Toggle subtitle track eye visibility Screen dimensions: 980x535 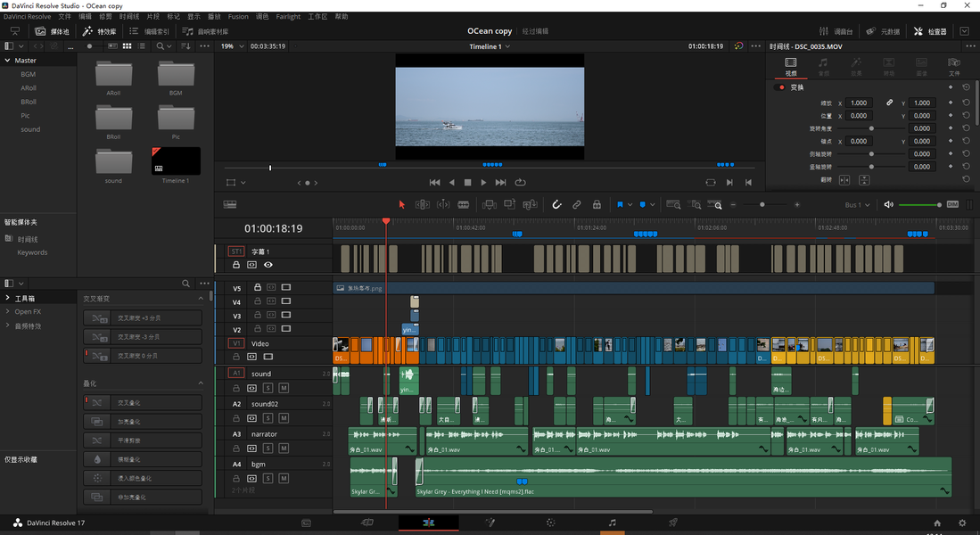tap(268, 265)
